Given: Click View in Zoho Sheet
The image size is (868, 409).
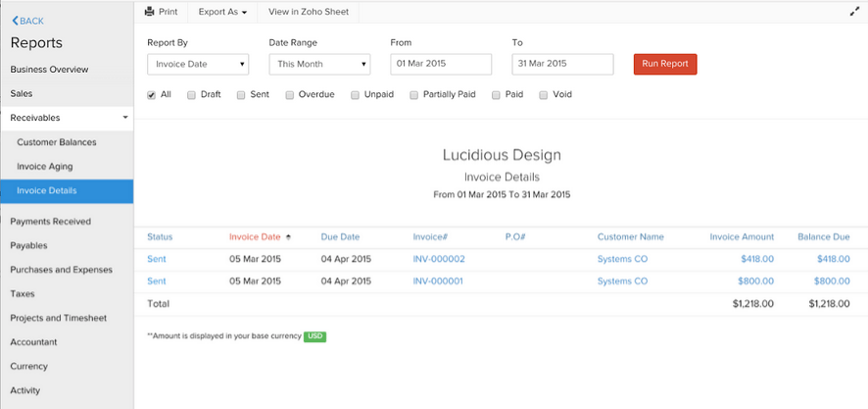Looking at the screenshot, I should (309, 12).
